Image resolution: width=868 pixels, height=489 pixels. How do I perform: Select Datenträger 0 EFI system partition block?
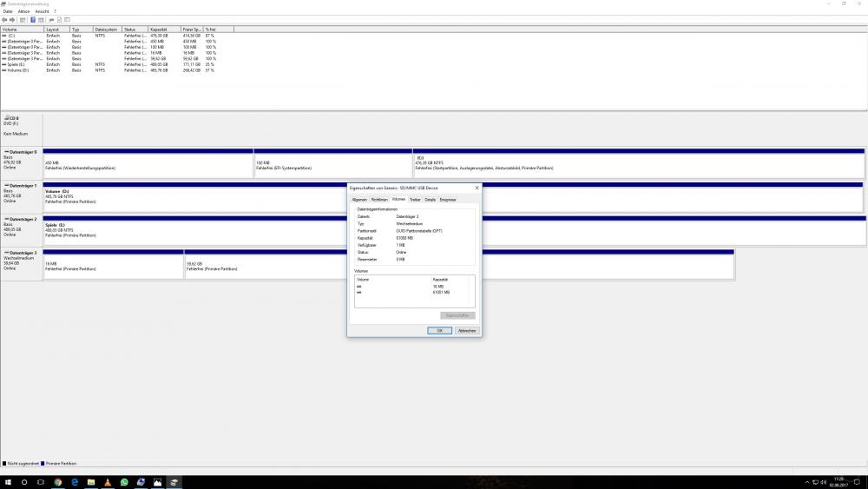tap(332, 165)
